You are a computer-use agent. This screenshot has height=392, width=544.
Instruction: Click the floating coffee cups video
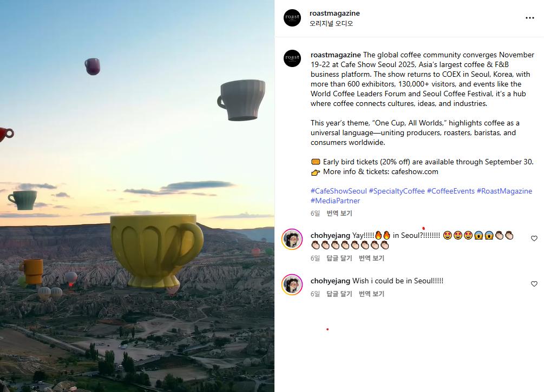pyautogui.click(x=137, y=196)
